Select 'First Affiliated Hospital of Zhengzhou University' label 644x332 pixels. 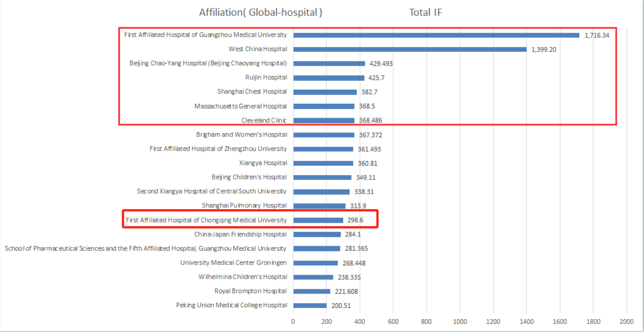point(218,149)
